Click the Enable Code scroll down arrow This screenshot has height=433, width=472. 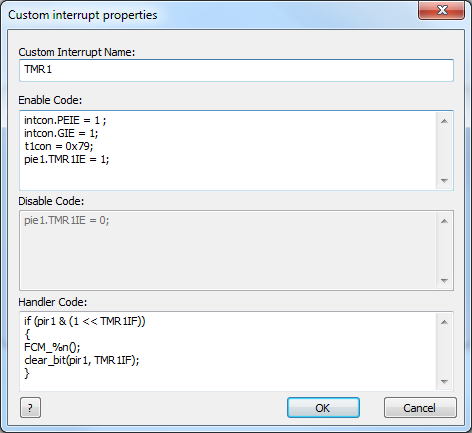444,180
